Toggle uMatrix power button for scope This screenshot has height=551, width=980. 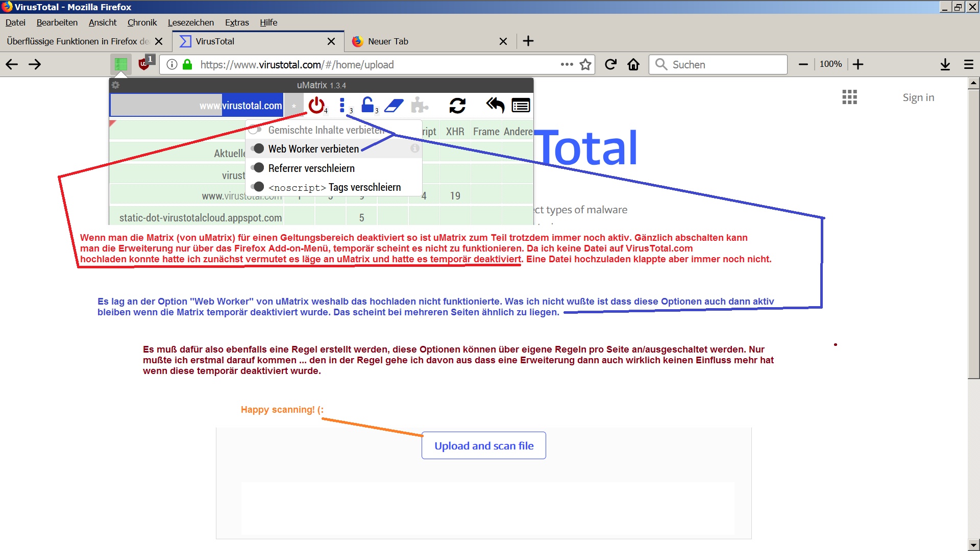(x=316, y=105)
